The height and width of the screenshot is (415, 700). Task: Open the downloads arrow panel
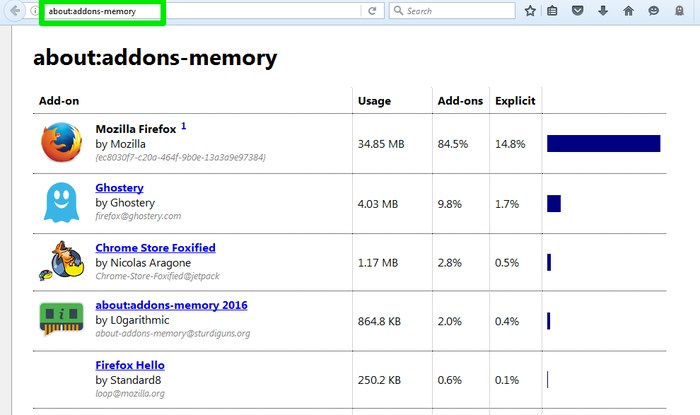pyautogui.click(x=603, y=11)
